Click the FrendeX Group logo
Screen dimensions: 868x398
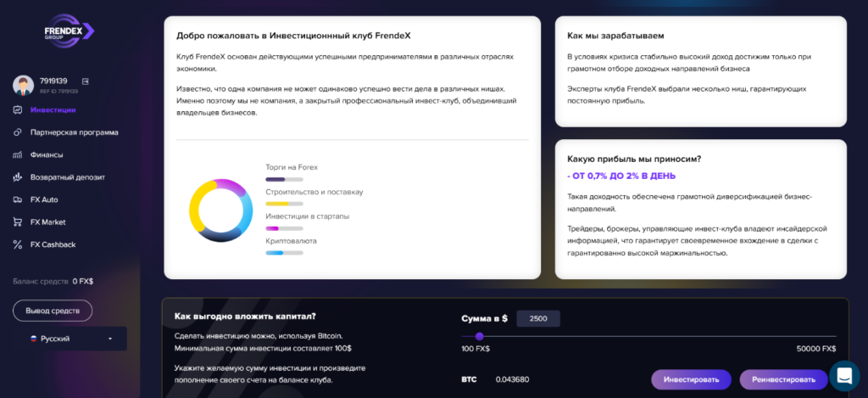click(70, 32)
